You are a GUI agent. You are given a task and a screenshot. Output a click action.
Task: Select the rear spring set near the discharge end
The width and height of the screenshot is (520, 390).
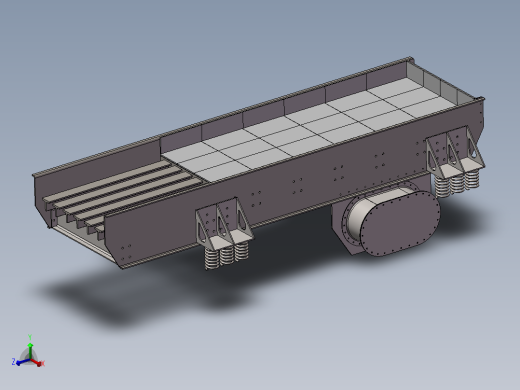click(x=457, y=183)
